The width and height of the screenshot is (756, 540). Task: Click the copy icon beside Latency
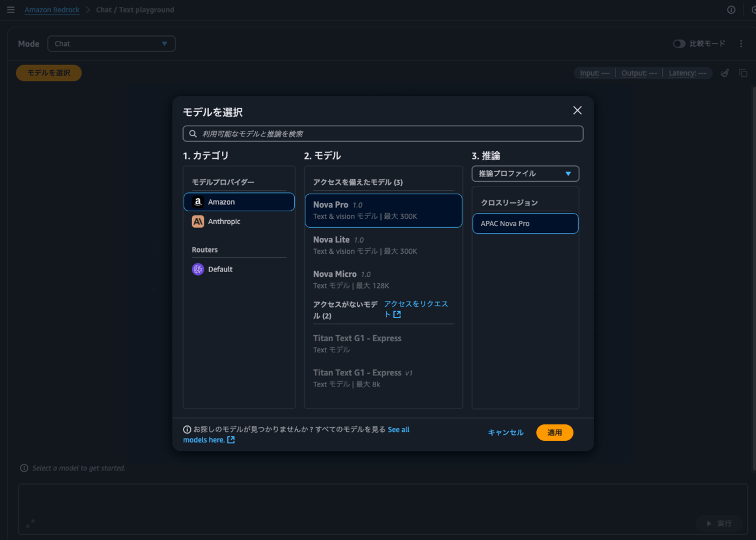pos(743,73)
